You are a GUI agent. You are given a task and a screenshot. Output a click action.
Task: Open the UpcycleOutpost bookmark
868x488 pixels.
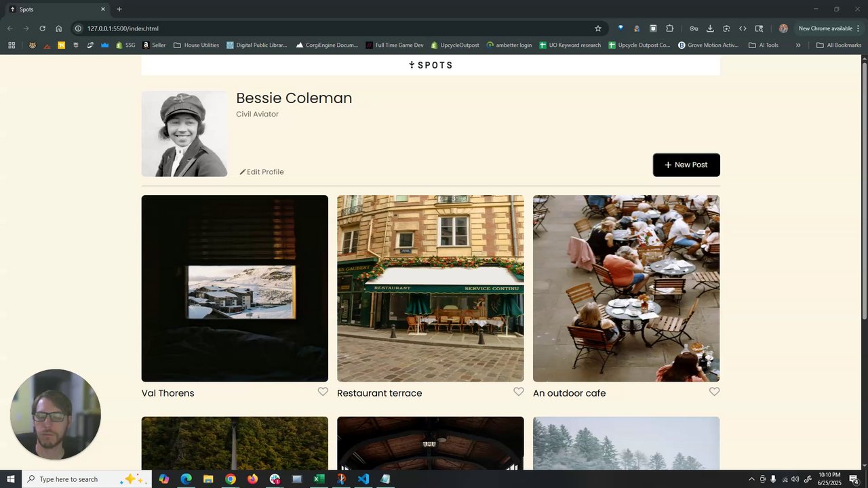point(454,45)
